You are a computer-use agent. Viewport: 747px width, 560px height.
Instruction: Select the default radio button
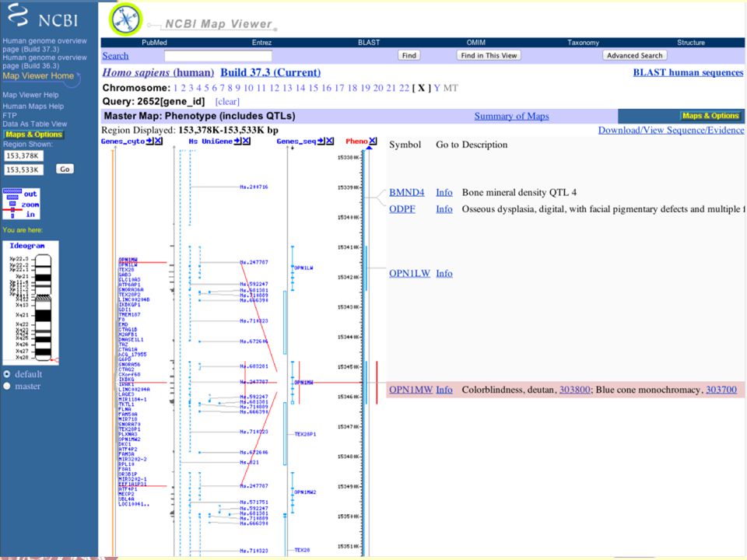click(x=7, y=374)
